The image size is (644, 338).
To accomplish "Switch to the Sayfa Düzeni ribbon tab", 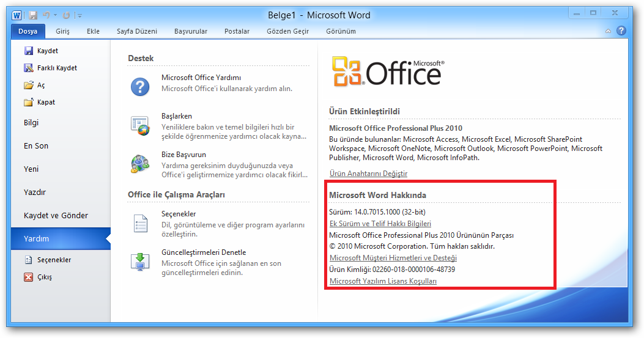I will click(137, 31).
